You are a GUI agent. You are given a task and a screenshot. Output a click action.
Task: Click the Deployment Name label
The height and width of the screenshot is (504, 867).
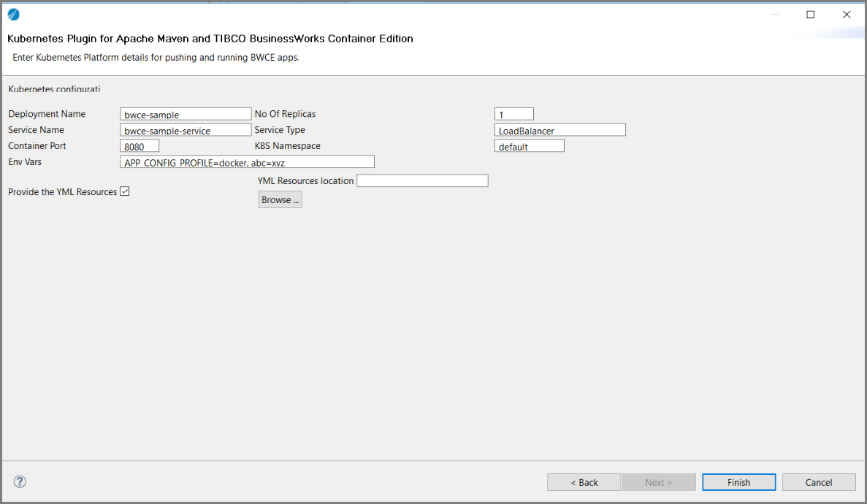pos(47,114)
